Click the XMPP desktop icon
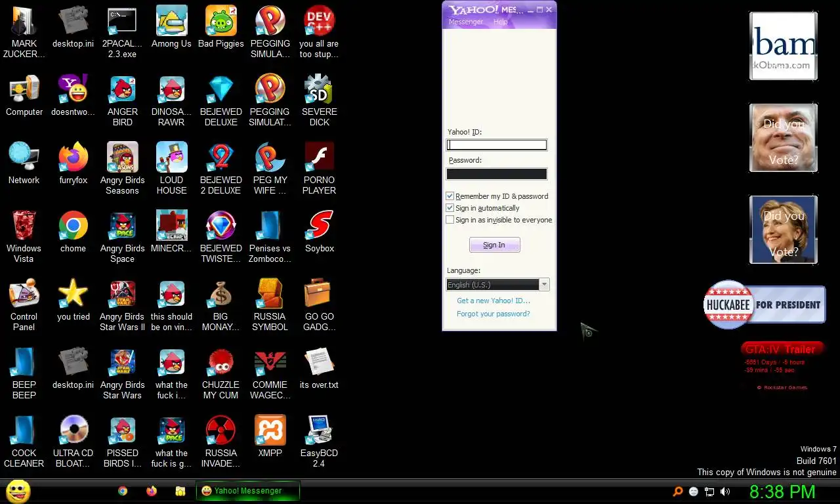 point(270,430)
